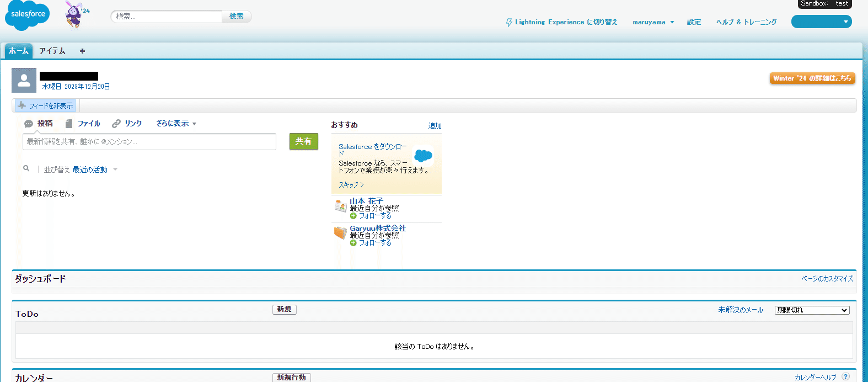Click the 追加 link in おすすめ
Screen dimensions: 868x382
[x=435, y=126]
